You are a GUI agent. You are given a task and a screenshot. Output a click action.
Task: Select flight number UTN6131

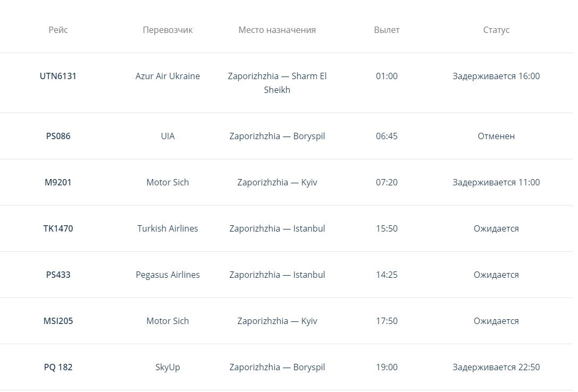pyautogui.click(x=58, y=76)
